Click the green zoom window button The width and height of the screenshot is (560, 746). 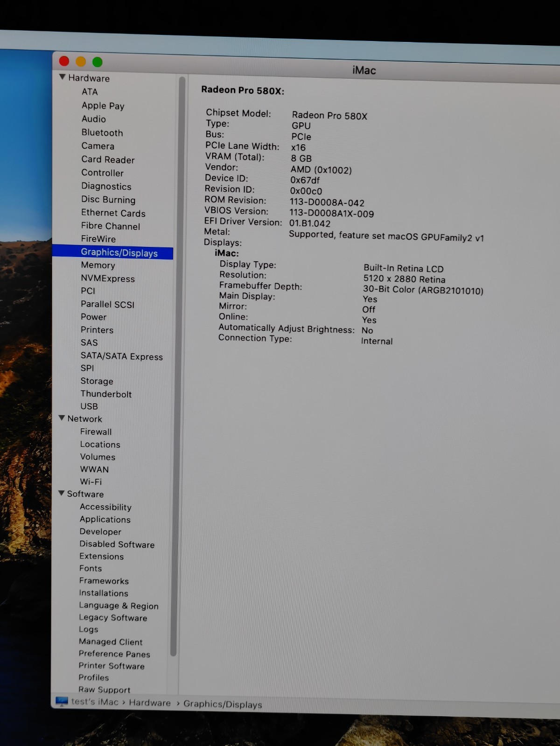click(98, 62)
